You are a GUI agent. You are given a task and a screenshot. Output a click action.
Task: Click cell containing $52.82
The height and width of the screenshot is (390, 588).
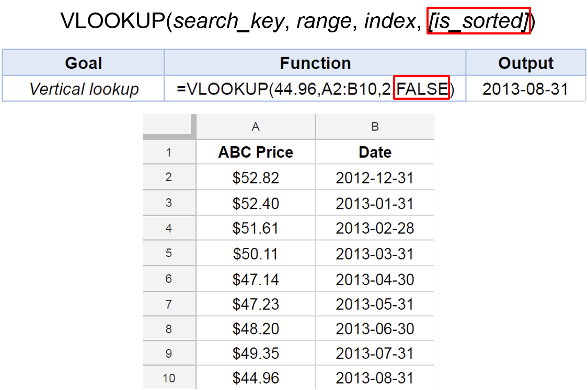(x=256, y=178)
